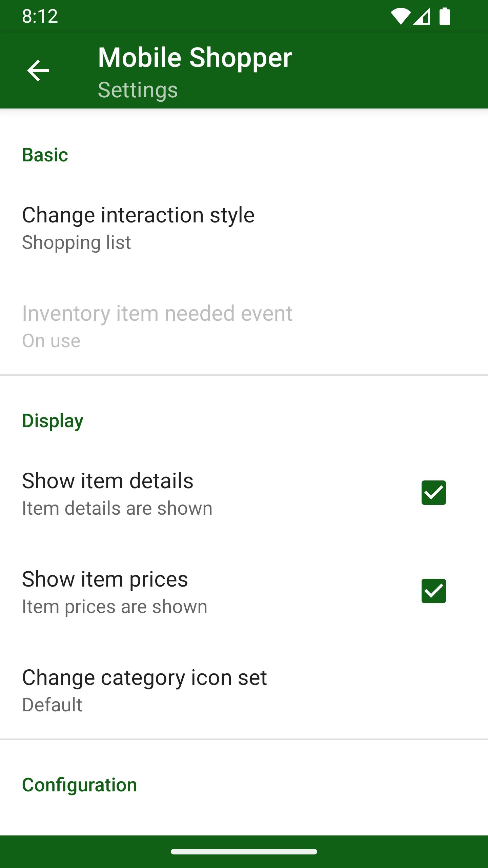
Task: Open Change category icon set picker
Action: tap(144, 677)
